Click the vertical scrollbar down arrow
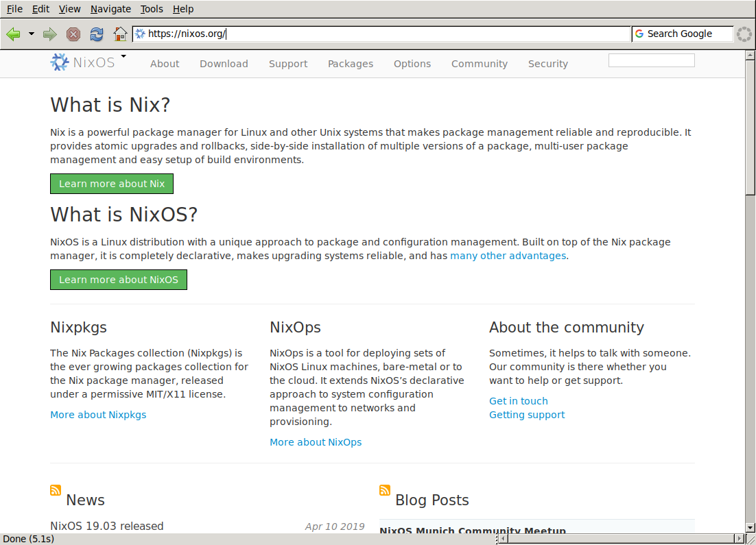 point(750,528)
